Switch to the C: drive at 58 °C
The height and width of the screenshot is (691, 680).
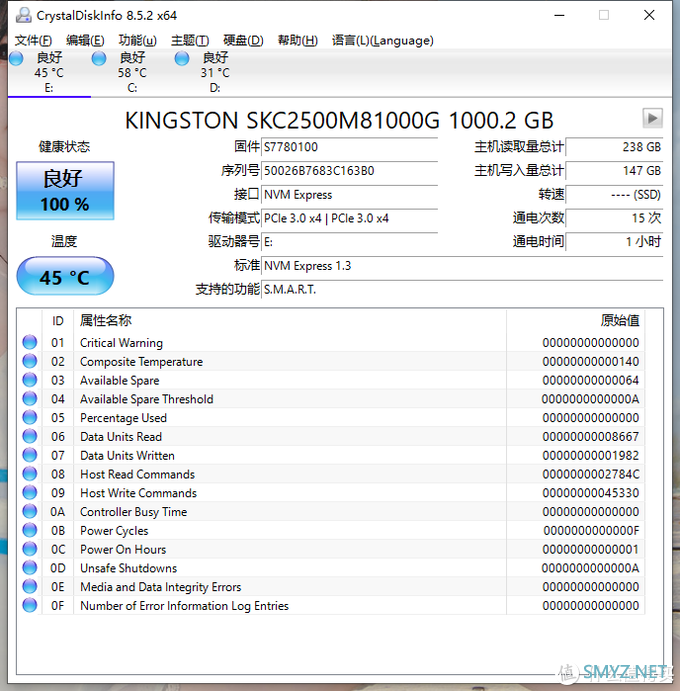pos(132,72)
